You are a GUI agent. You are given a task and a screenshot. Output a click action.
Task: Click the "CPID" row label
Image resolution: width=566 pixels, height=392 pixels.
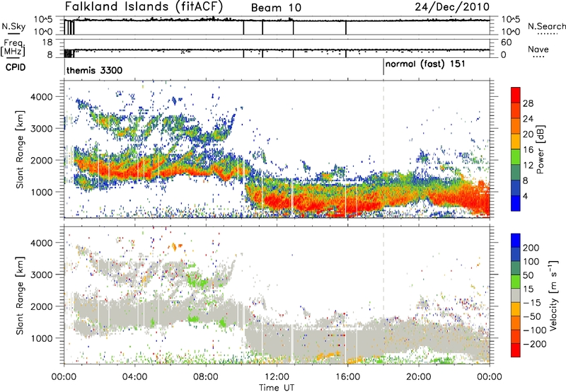tap(16, 67)
